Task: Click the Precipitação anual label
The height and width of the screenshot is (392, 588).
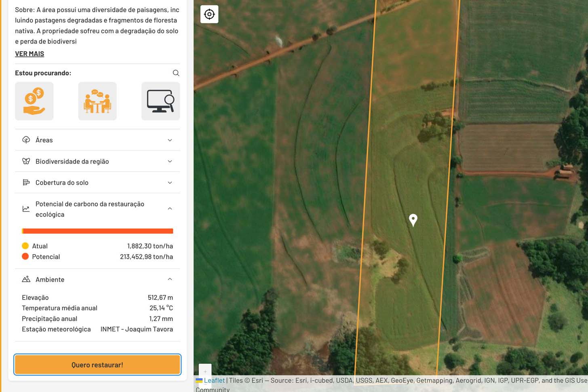Action: click(x=49, y=318)
